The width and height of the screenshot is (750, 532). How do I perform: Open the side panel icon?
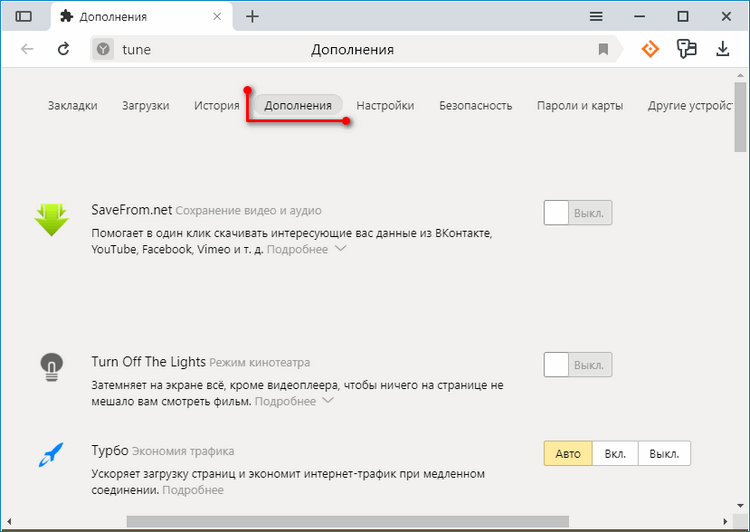click(x=23, y=17)
